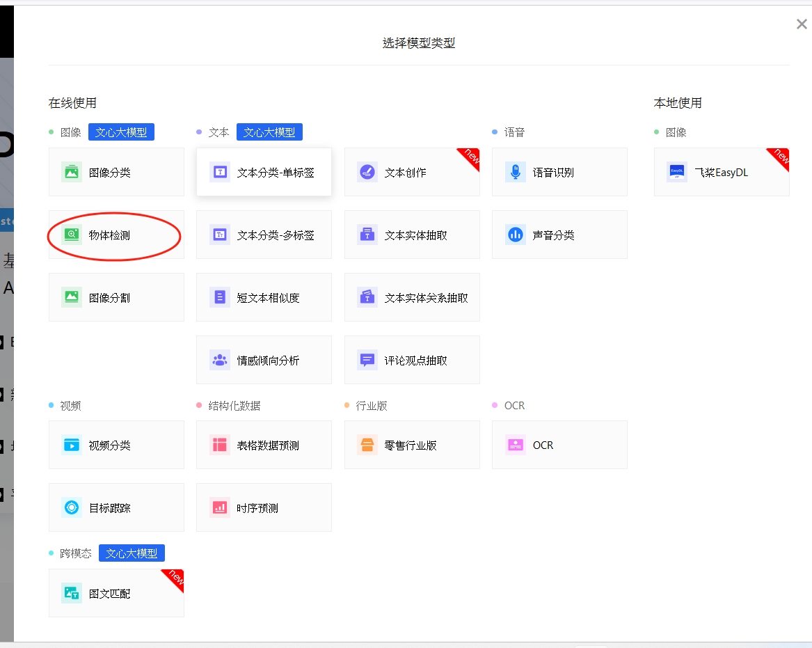Screen dimensions: 812x648
Task: Choose the 图像分割 model type
Action: click(116, 297)
